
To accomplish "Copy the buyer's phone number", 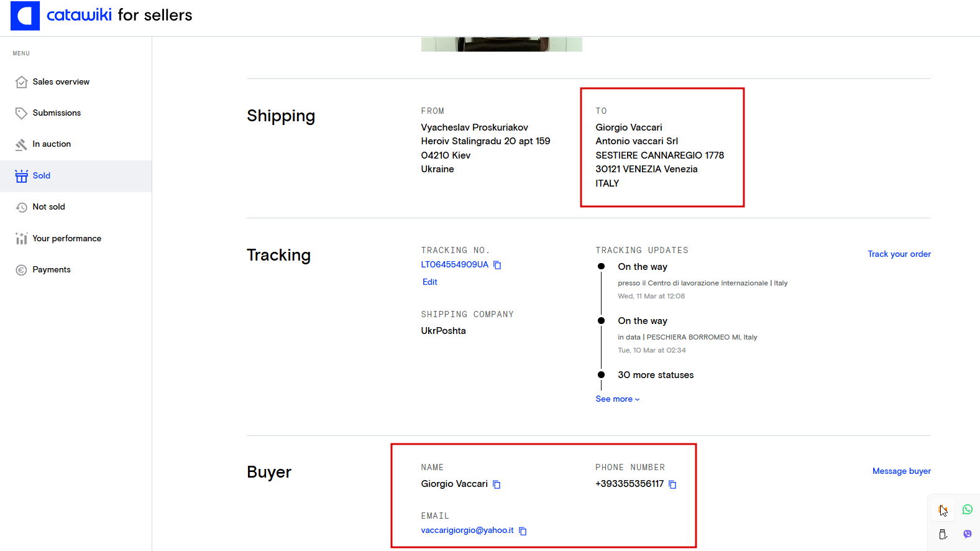I will (x=672, y=484).
